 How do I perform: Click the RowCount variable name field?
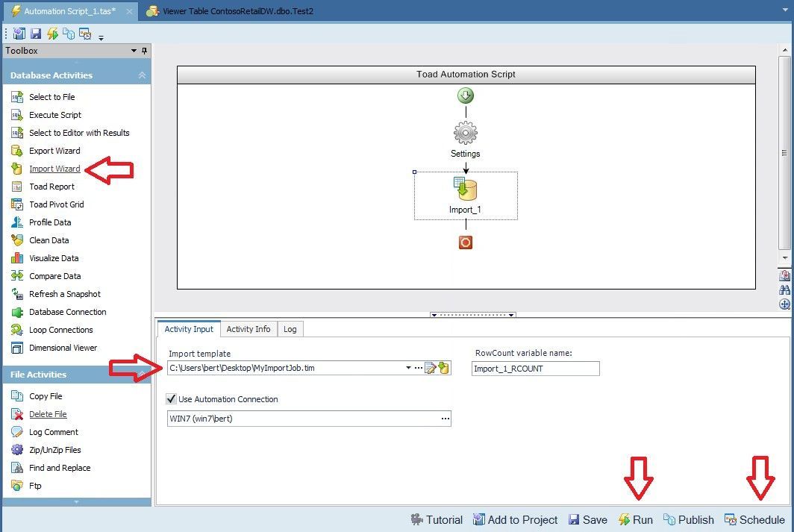tap(536, 369)
